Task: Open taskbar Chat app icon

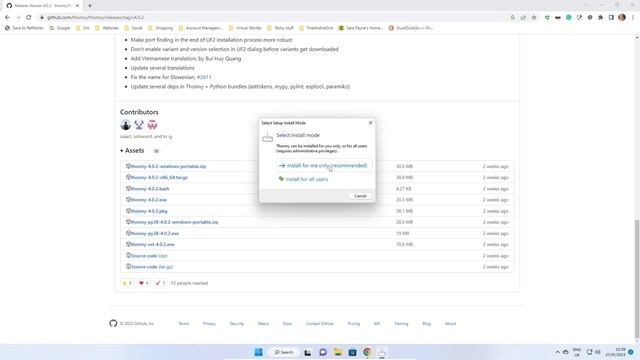Action: click(x=323, y=352)
